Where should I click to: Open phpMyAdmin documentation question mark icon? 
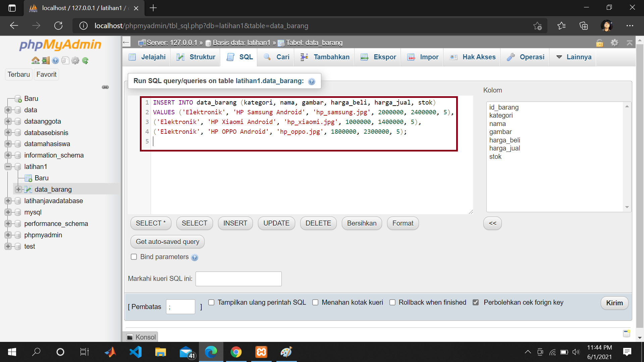[55, 60]
